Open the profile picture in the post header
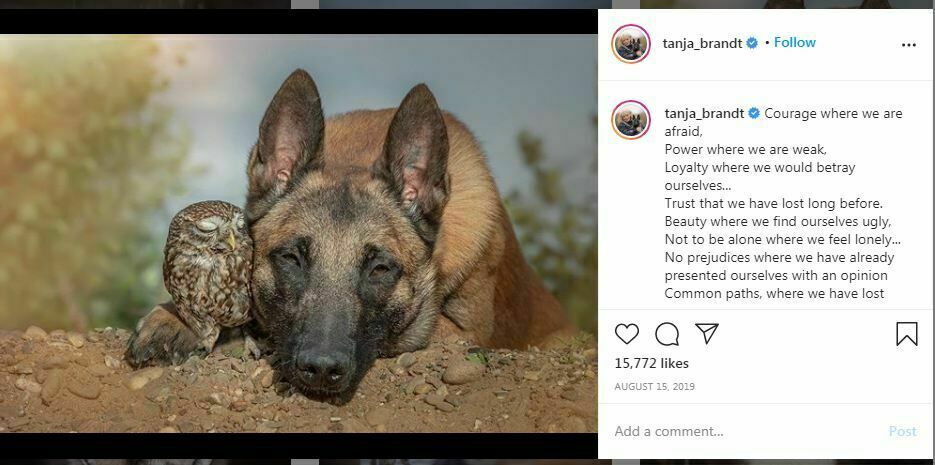 tap(631, 44)
